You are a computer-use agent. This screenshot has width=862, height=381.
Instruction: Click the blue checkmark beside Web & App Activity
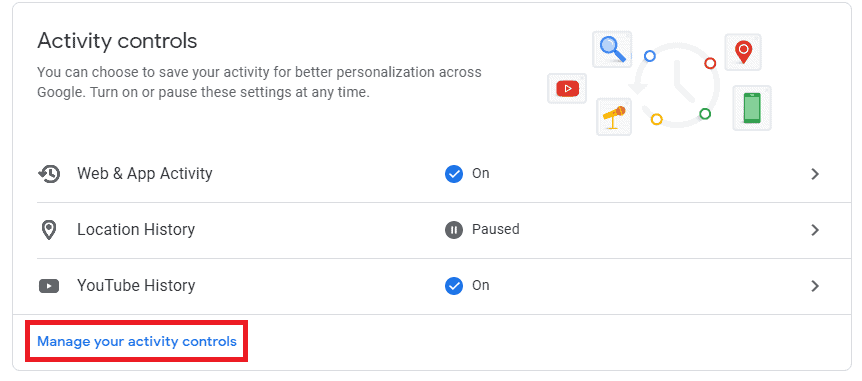[x=454, y=174]
